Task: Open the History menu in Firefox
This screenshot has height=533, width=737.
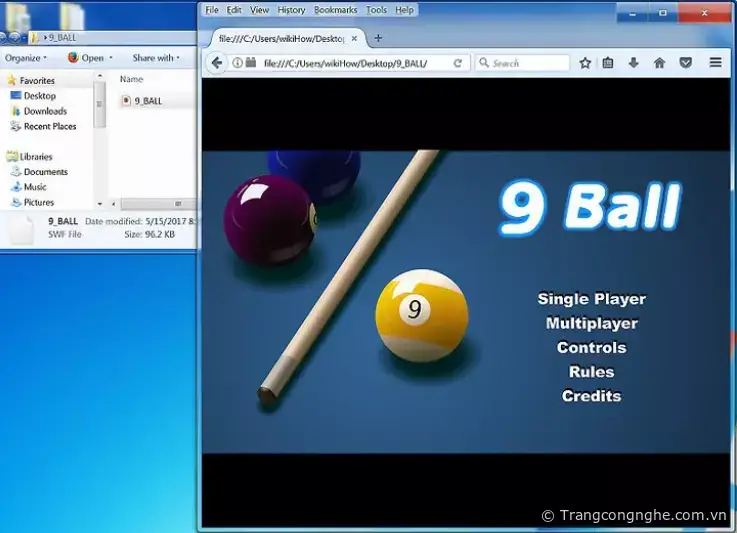Action: (x=291, y=10)
